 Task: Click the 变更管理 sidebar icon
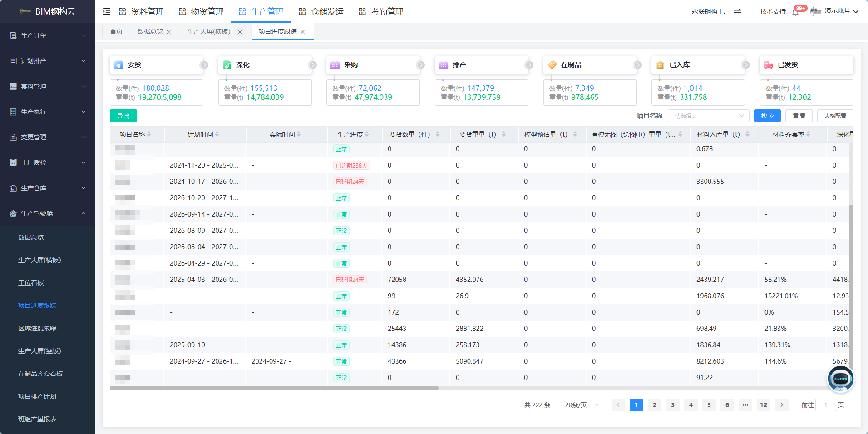coord(13,137)
